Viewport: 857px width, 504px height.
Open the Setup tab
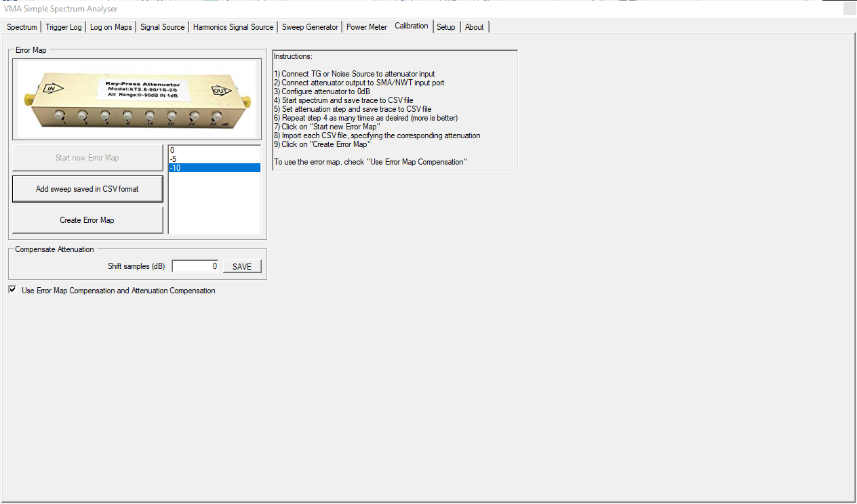tap(445, 27)
